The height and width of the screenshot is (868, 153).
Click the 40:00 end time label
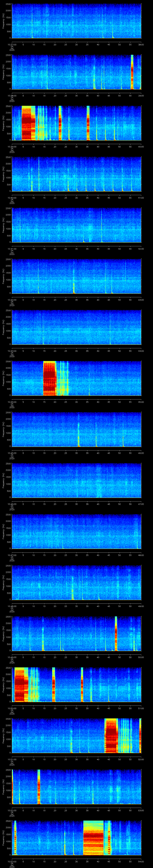pyautogui.click(x=141, y=147)
